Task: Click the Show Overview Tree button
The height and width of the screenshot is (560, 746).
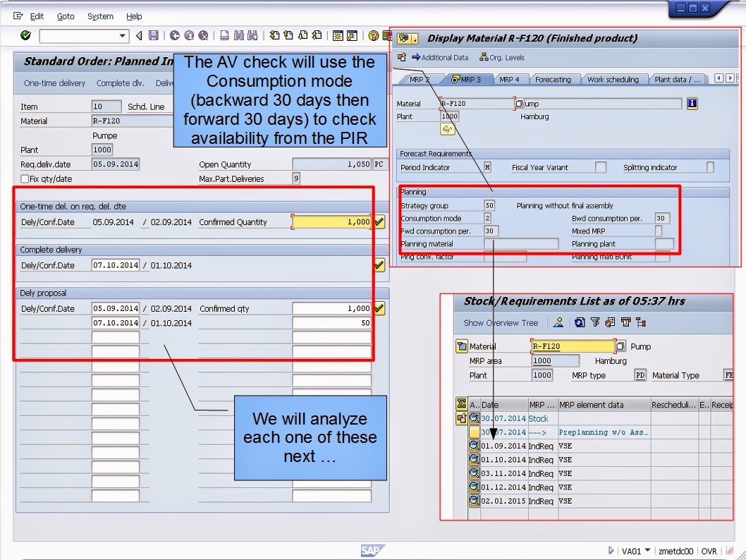Action: pyautogui.click(x=501, y=322)
